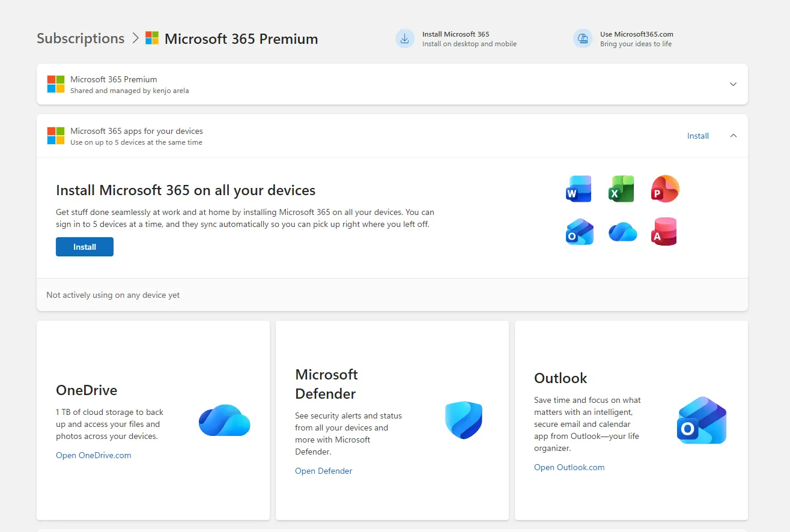Collapse the Microsoft 365 apps for your devices section
This screenshot has width=790, height=532.
[733, 136]
